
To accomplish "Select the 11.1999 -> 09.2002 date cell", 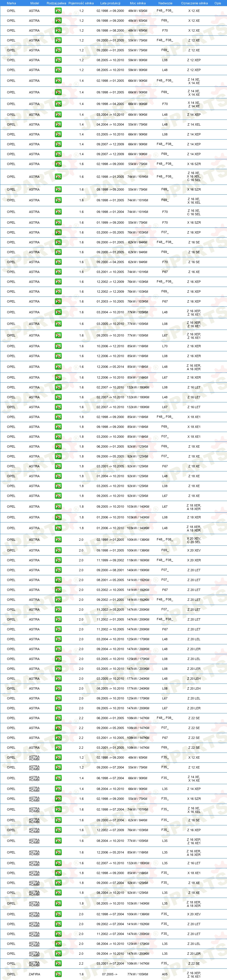I will tap(110, 560).
